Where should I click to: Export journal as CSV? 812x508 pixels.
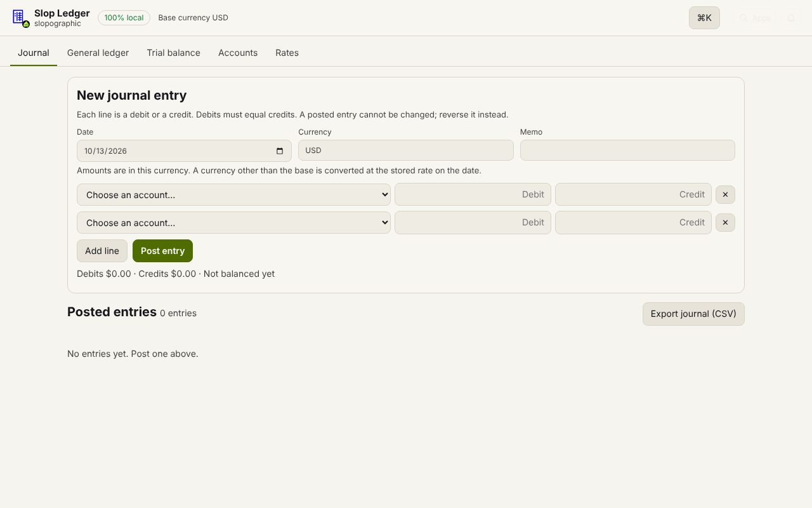693,314
